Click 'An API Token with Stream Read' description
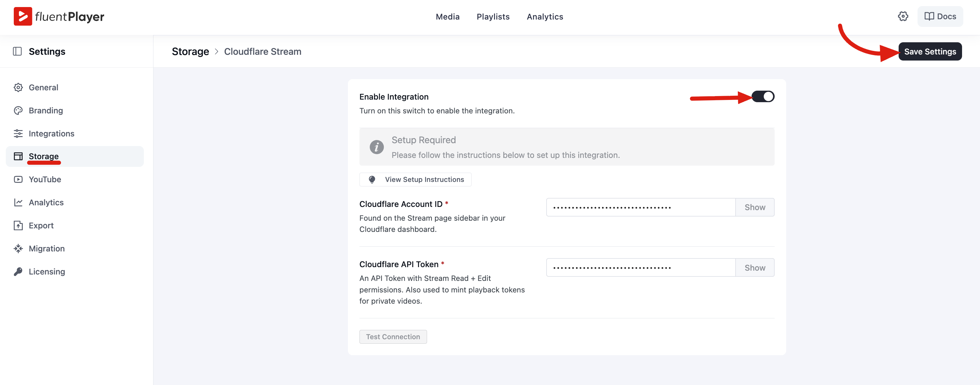The image size is (980, 385). [442, 290]
